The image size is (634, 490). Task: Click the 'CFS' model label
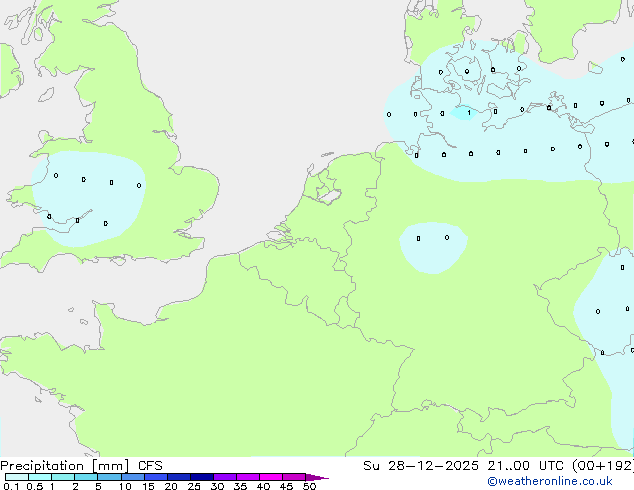click(150, 466)
